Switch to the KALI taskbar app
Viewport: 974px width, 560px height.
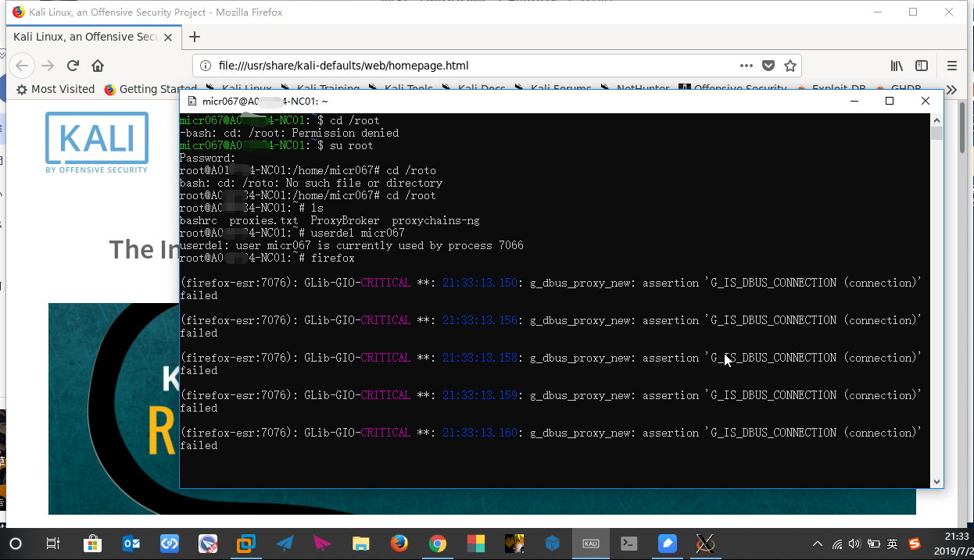591,544
